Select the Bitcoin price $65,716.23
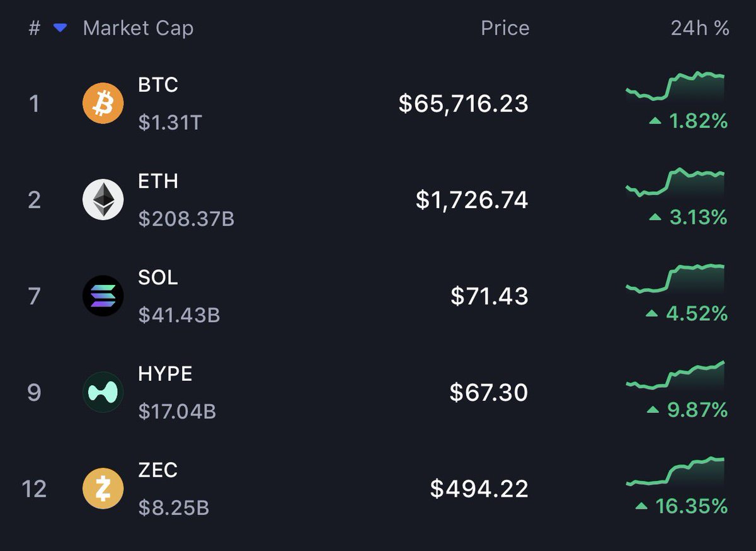 point(464,103)
